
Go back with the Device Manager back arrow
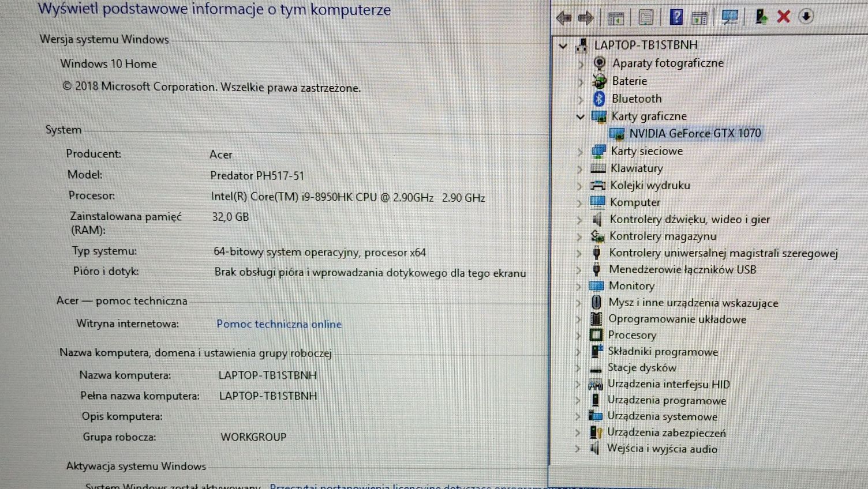pyautogui.click(x=563, y=18)
